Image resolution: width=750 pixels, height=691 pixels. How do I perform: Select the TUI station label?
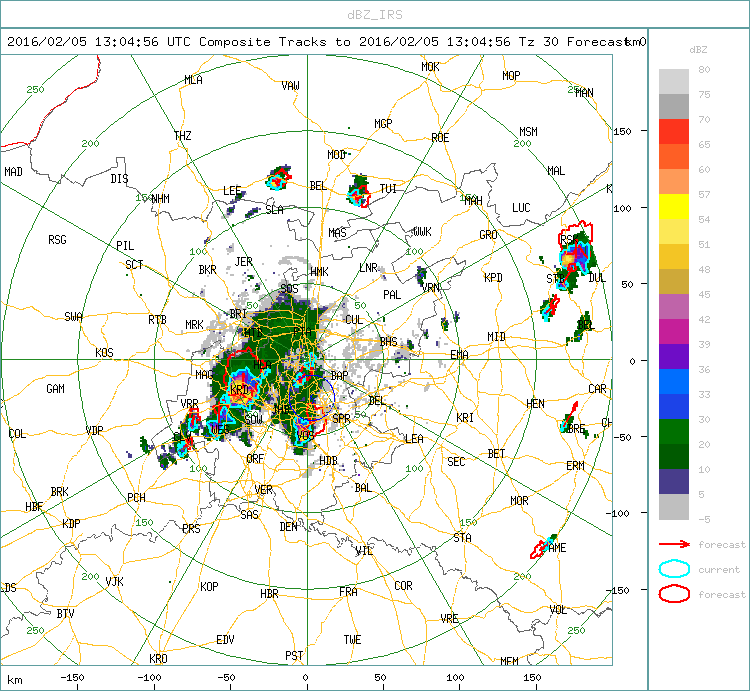point(388,189)
